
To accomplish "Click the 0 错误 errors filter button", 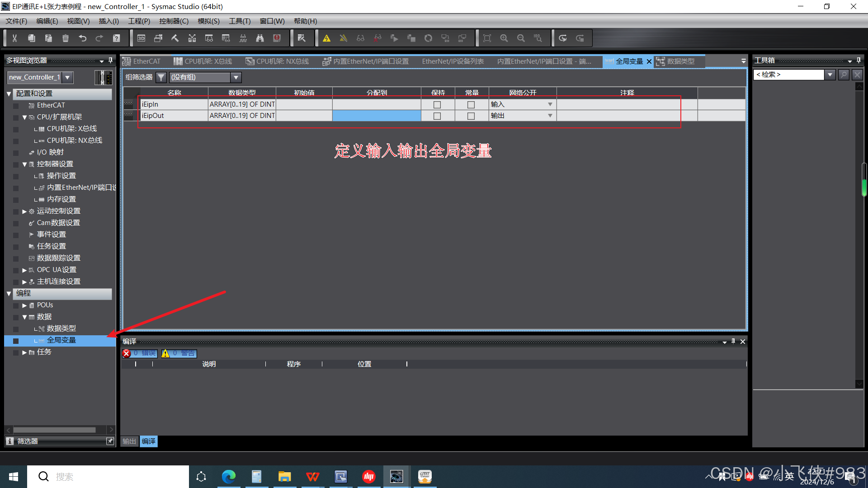I will (x=140, y=353).
